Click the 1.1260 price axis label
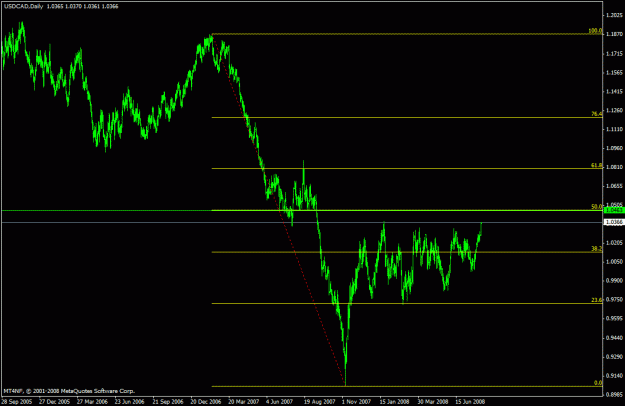The image size is (625, 406). (x=614, y=110)
